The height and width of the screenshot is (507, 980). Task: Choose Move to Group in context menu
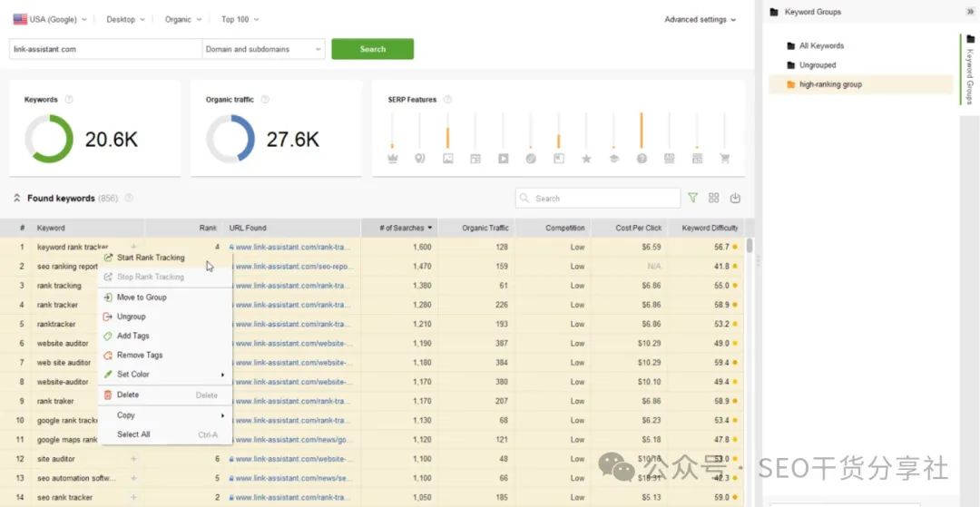[x=165, y=297]
